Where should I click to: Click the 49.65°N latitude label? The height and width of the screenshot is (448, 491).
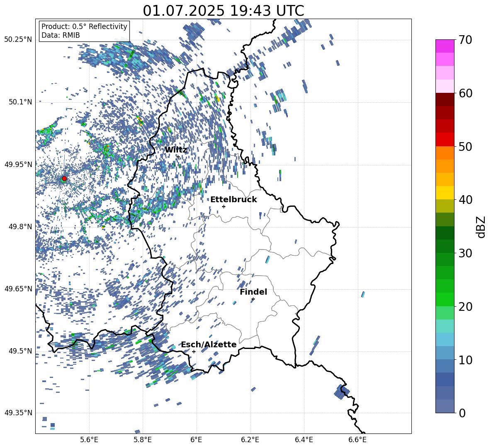[18, 288]
